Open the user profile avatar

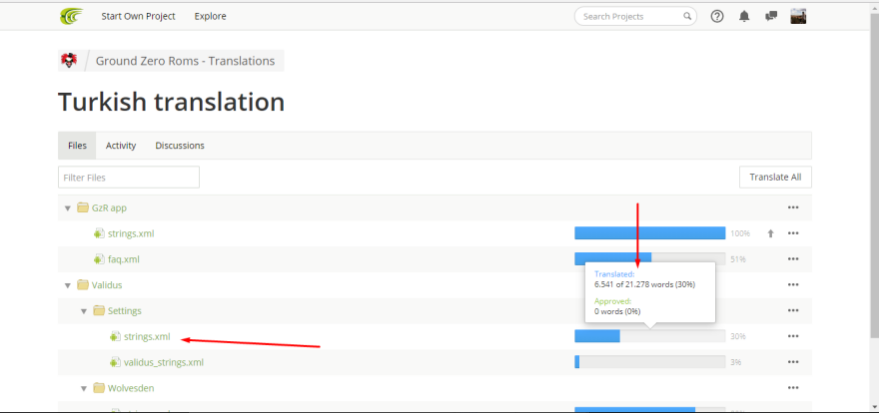click(798, 16)
